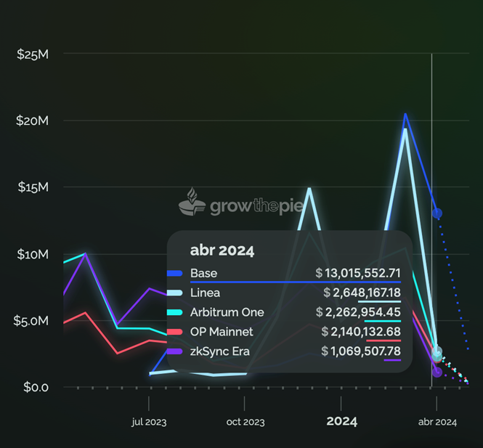Screen dimensions: 483x448
Task: Click the $20M y-axis label
Action: pos(33,121)
